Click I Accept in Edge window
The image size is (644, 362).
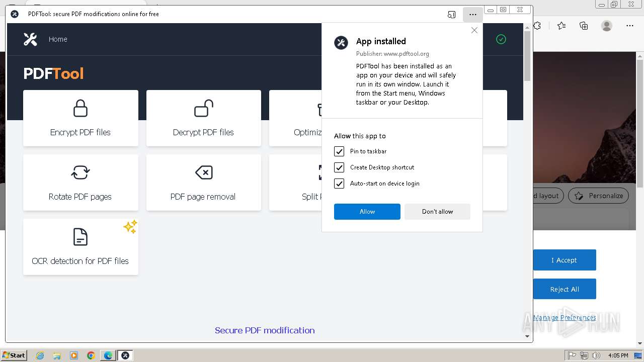coord(565,260)
